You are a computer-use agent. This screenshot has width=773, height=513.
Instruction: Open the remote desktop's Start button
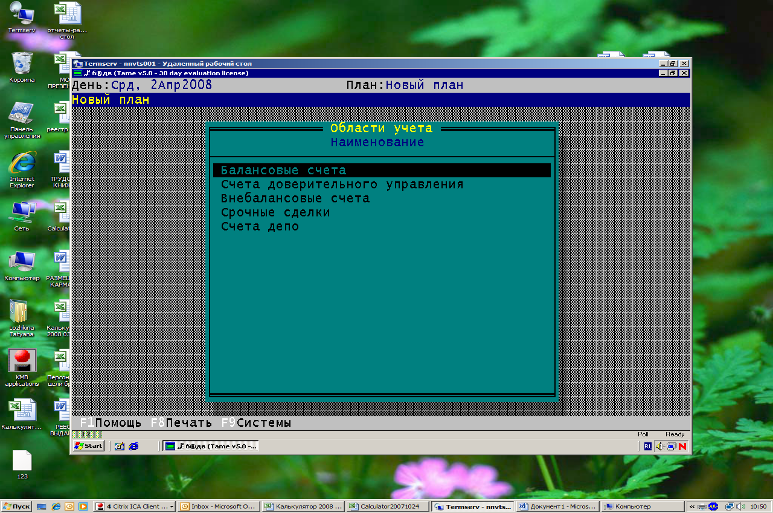tap(89, 446)
